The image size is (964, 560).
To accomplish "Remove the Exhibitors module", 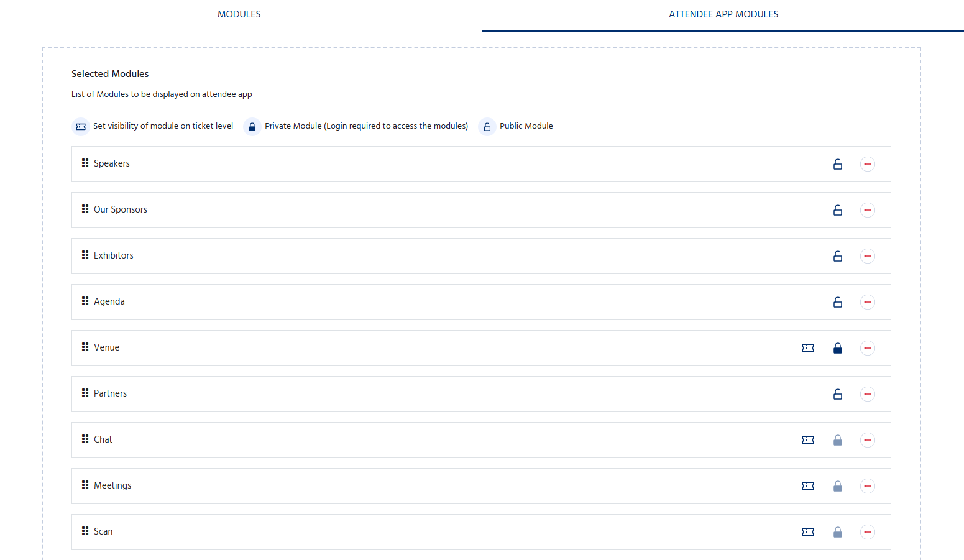I will (x=868, y=256).
